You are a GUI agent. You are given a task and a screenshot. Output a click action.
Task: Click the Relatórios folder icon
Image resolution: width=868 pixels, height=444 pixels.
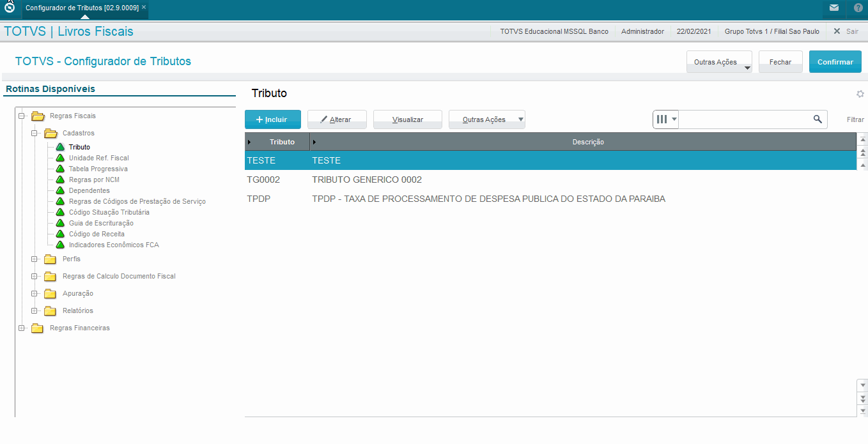click(50, 311)
